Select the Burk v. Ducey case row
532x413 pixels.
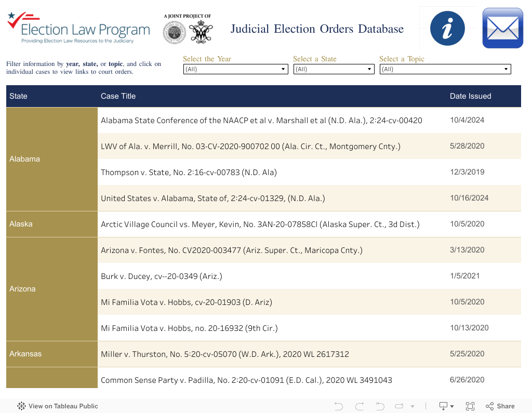pyautogui.click(x=162, y=276)
